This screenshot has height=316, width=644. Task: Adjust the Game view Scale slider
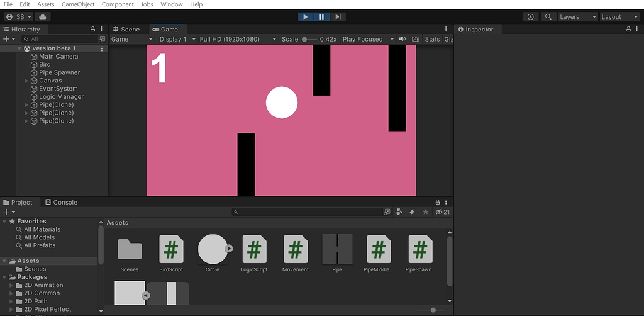click(306, 39)
